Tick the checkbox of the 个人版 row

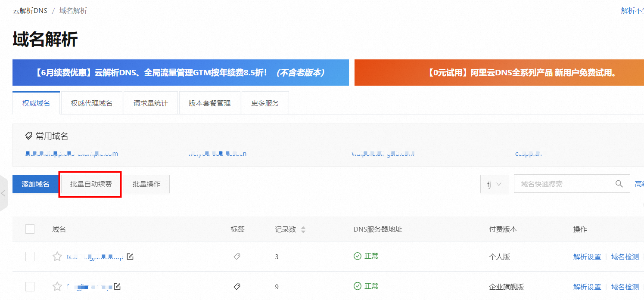pyautogui.click(x=30, y=257)
